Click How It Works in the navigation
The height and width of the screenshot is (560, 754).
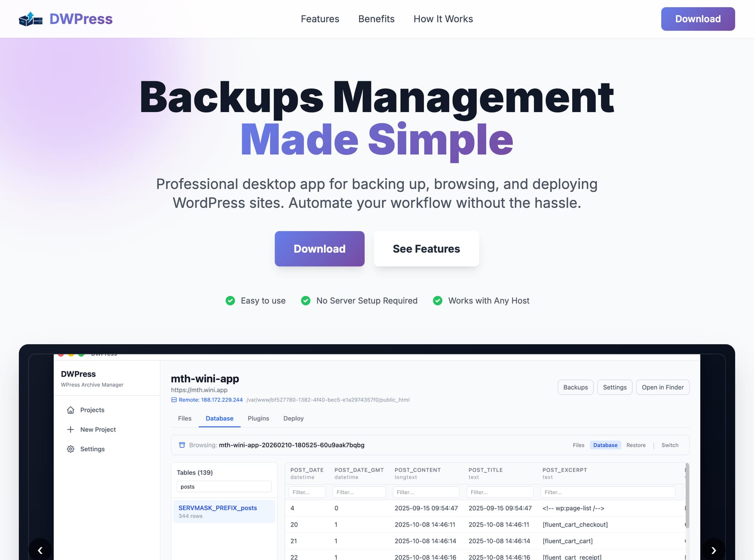(x=443, y=19)
